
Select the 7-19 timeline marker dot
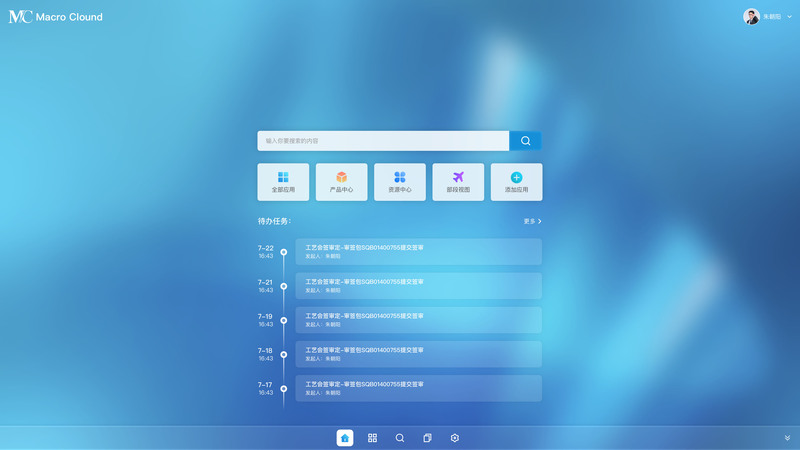[x=284, y=320]
